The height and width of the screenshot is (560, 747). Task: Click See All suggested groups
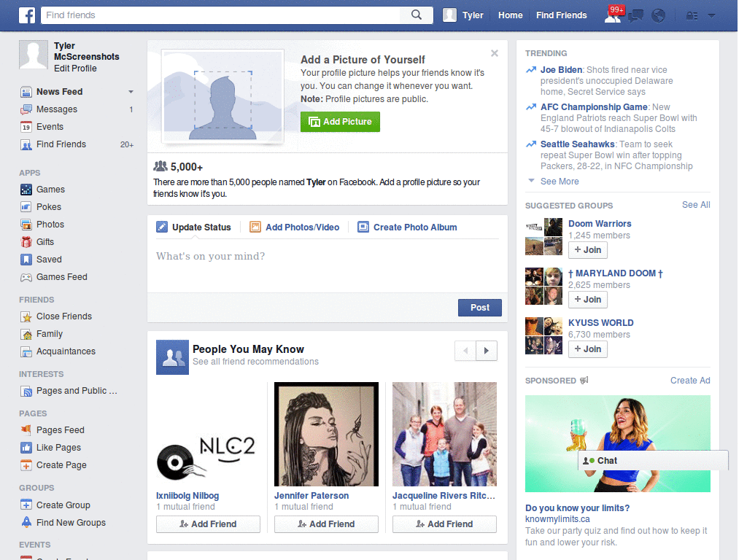click(x=696, y=205)
